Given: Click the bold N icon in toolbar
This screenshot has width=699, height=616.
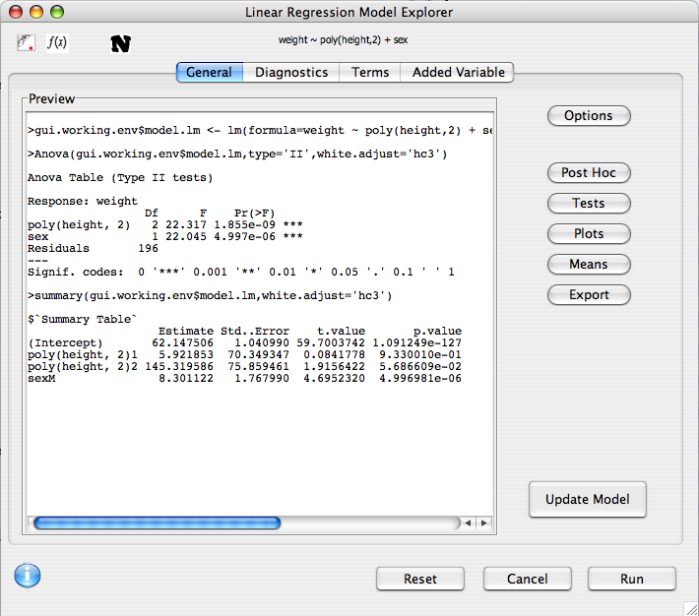Looking at the screenshot, I should (120, 44).
